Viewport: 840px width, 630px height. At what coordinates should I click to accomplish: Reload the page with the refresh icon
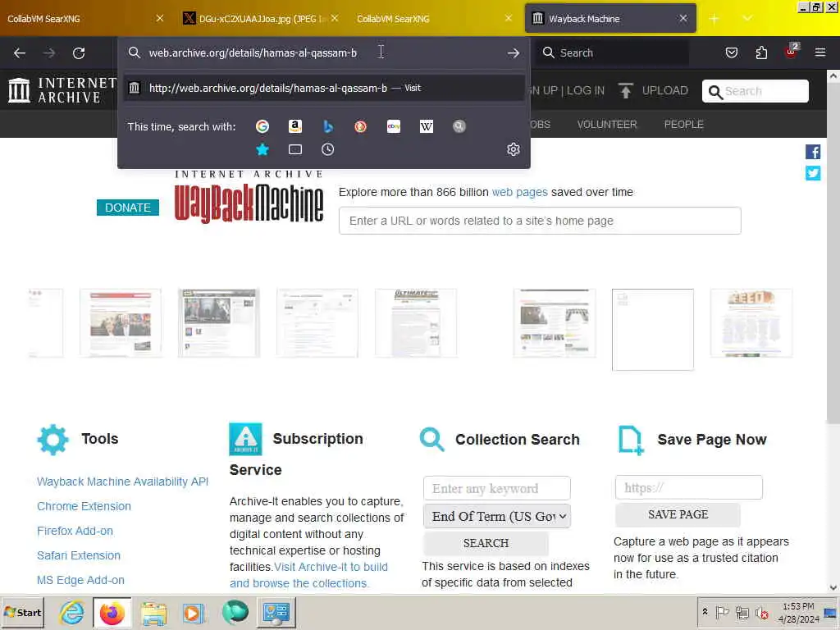[79, 53]
